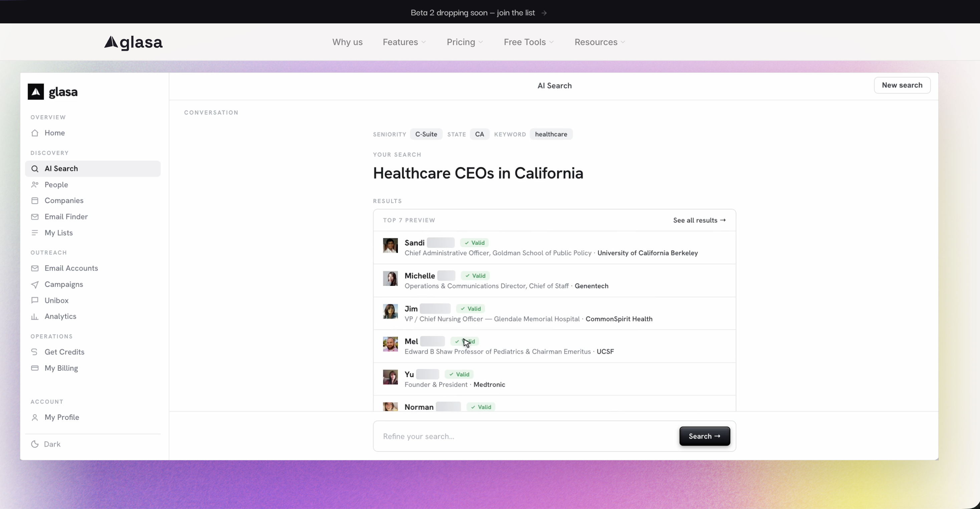
Task: Select the Jim result row name
Action: pyautogui.click(x=411, y=309)
